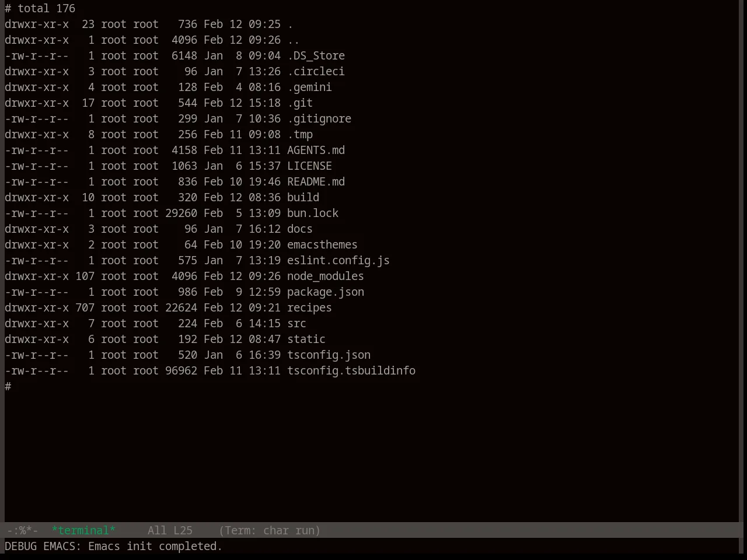The image size is (747, 560).
Task: Select the eslint.config.js file name
Action: tap(338, 260)
